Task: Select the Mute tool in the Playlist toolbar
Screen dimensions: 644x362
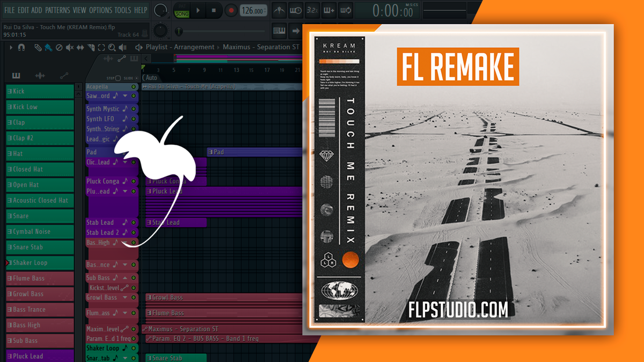Action: (69, 48)
